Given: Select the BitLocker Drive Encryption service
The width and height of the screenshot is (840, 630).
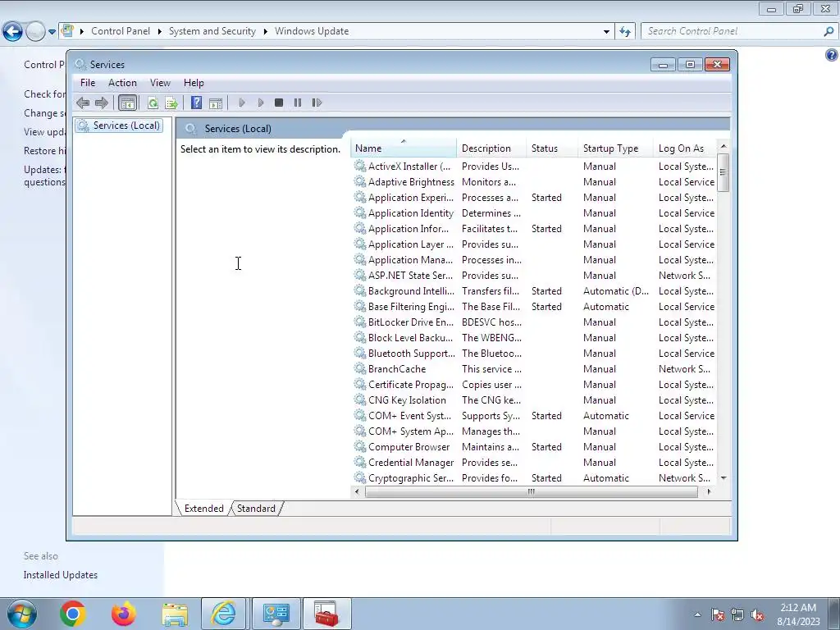Looking at the screenshot, I should pos(534,322).
